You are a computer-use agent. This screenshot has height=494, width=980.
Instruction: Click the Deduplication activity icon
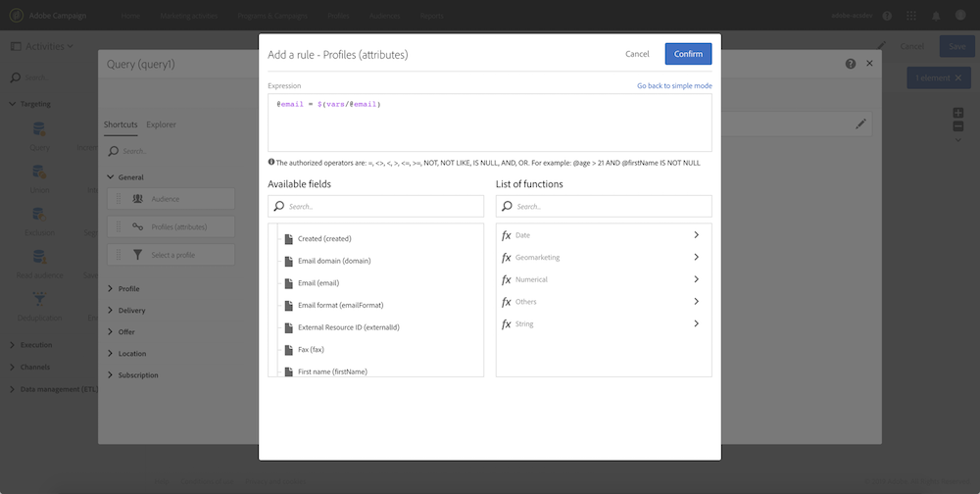pos(39,299)
